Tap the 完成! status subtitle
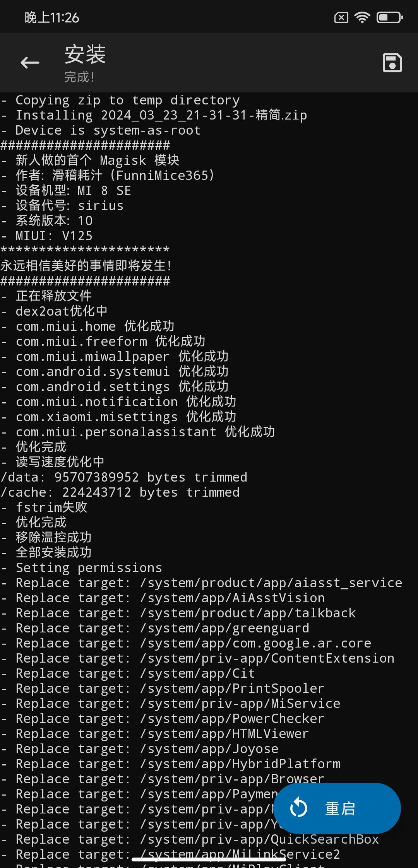418x868 pixels. 79,77
